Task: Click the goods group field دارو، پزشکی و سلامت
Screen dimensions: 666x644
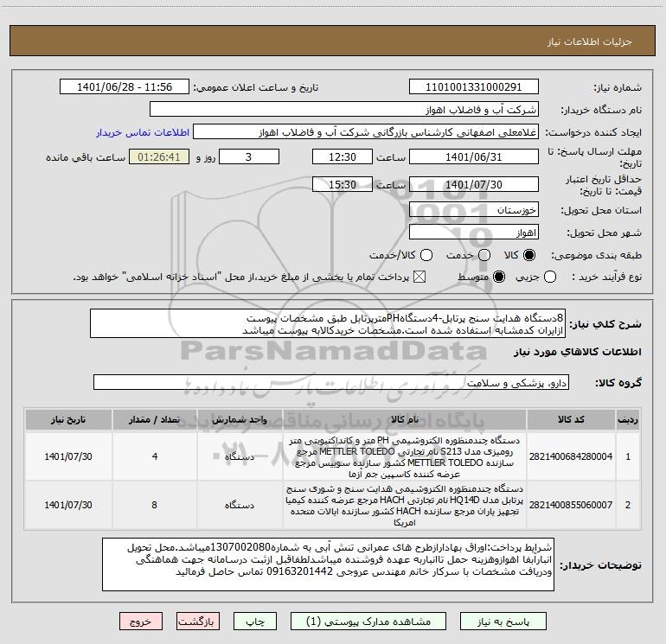Action: (x=331, y=382)
